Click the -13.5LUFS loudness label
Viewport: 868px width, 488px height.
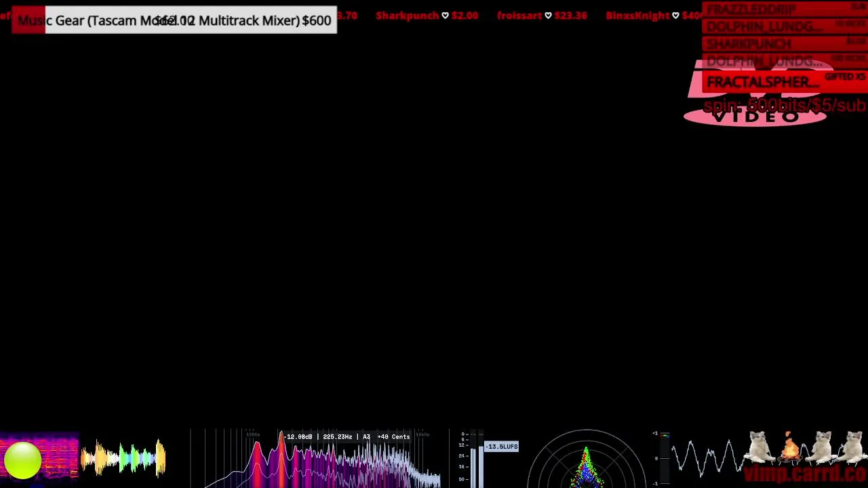pos(501,447)
